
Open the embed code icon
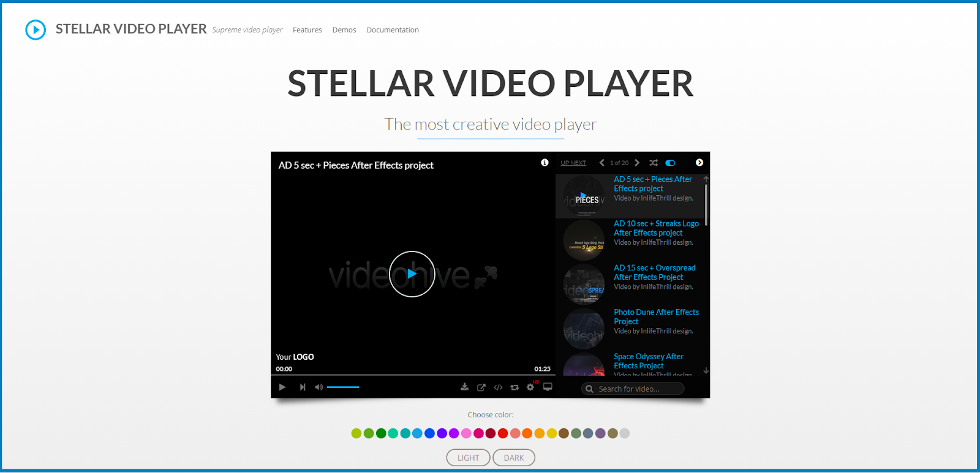[498, 387]
